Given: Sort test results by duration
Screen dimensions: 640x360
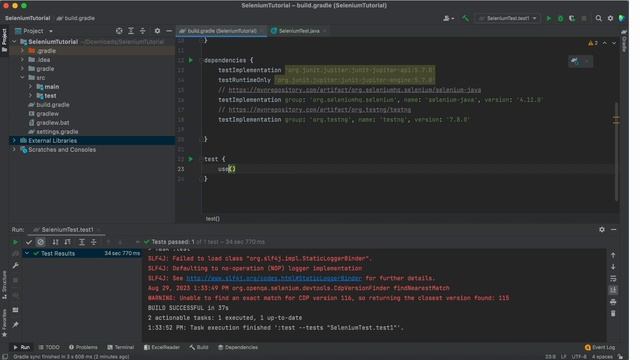Looking at the screenshot, I should pyautogui.click(x=67, y=242).
